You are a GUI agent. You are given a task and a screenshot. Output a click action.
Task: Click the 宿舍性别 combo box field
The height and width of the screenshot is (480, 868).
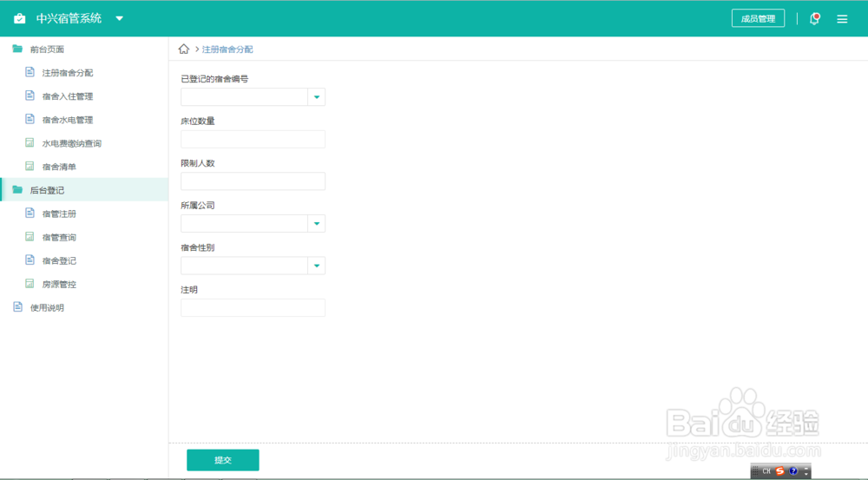253,266
